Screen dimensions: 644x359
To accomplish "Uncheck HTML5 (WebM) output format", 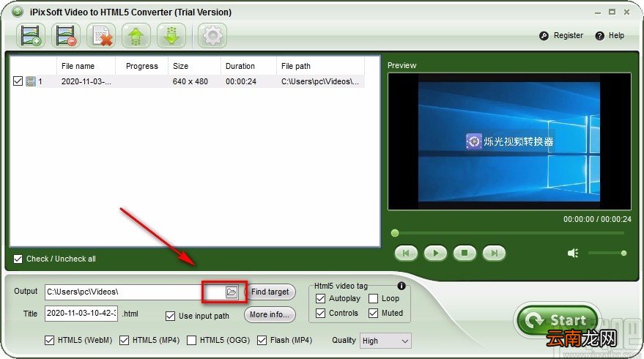I will pyautogui.click(x=49, y=340).
